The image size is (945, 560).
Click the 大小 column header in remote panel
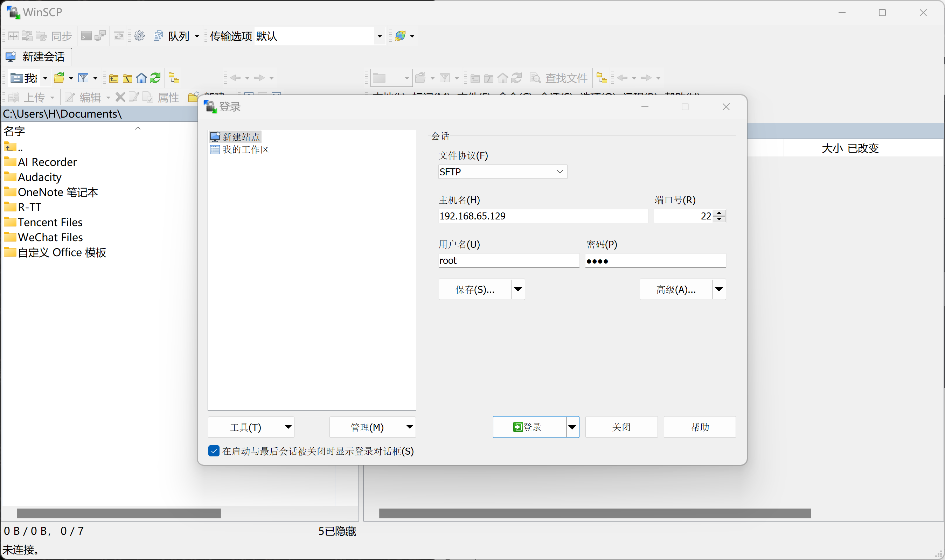coord(832,148)
